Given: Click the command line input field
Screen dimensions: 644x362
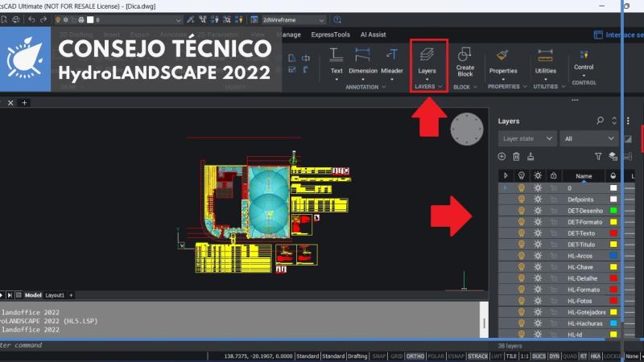Looking at the screenshot, I should pyautogui.click(x=246, y=345).
